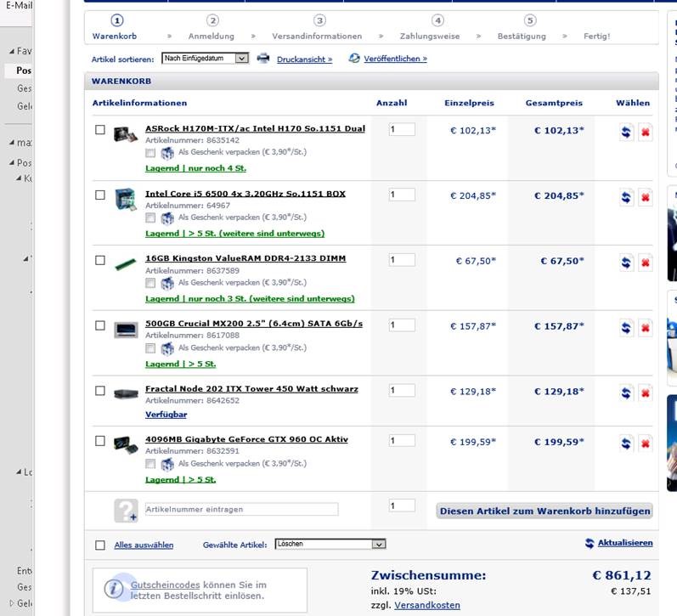Screen dimensions: 677x616
Task: Go to the Anmeldung step
Action: (212, 28)
